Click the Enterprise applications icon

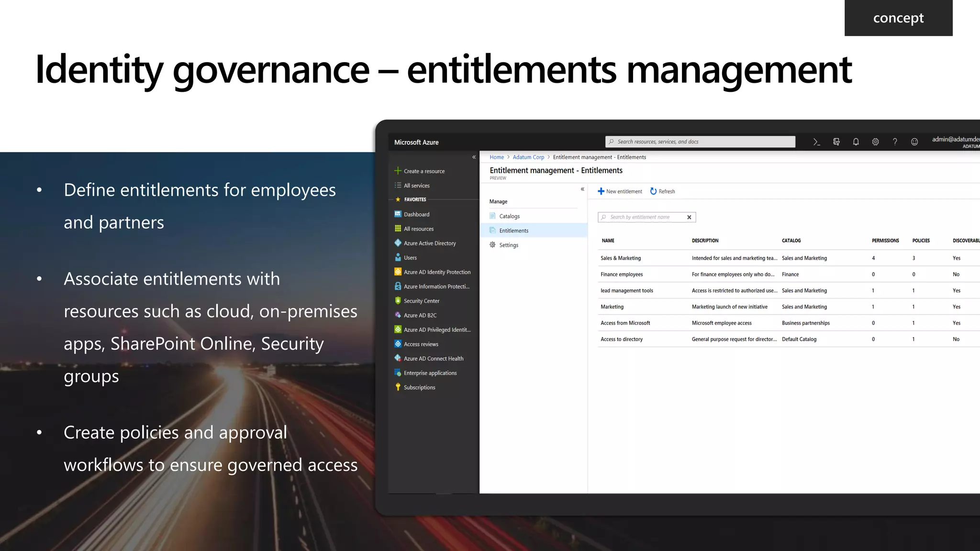[x=398, y=373]
